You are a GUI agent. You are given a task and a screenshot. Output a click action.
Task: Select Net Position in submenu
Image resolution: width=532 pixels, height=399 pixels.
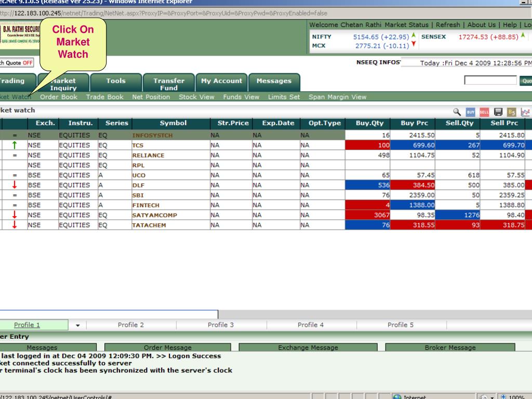[x=151, y=97]
